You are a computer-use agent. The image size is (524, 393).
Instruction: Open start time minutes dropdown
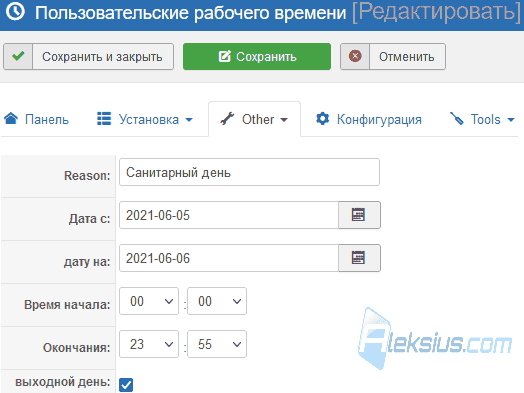click(x=217, y=301)
